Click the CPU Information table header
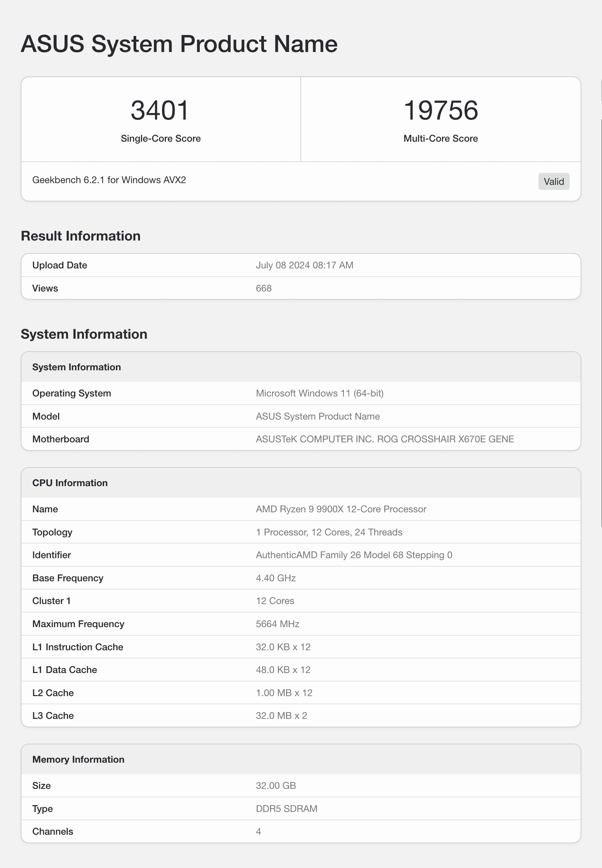Image resolution: width=602 pixels, height=868 pixels. tap(70, 483)
